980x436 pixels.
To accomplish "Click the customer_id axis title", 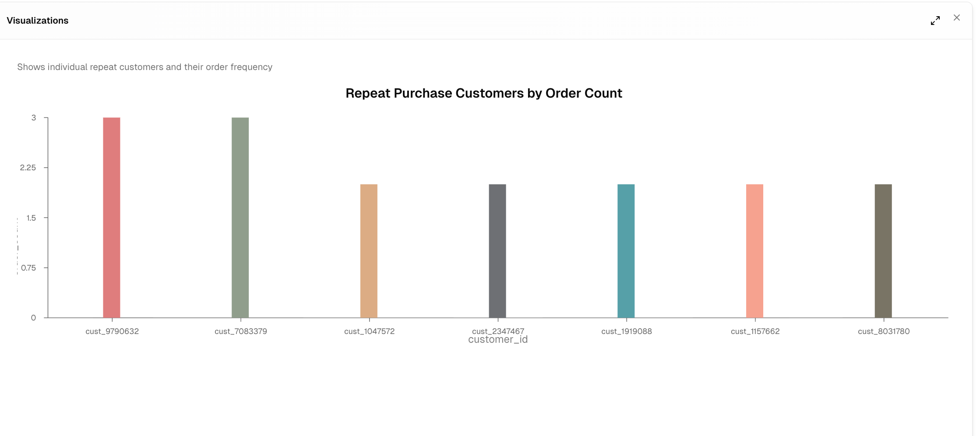I will pos(498,340).
